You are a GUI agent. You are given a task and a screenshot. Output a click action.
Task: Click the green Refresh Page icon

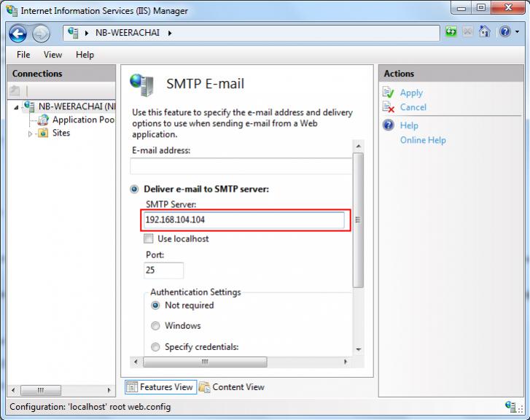tap(451, 32)
